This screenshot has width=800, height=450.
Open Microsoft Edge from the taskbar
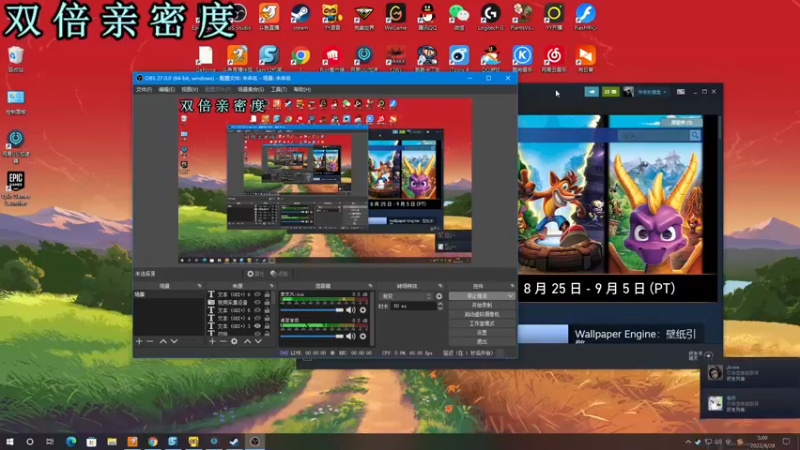click(71, 441)
